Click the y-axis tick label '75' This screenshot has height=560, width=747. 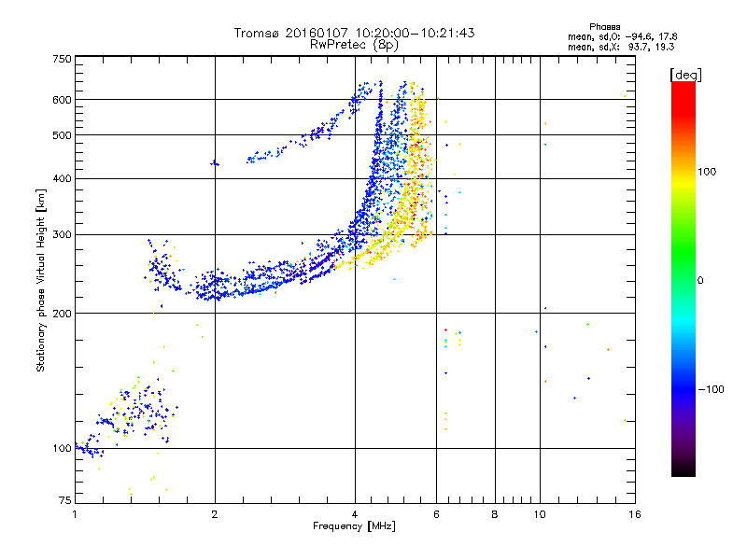(x=65, y=500)
